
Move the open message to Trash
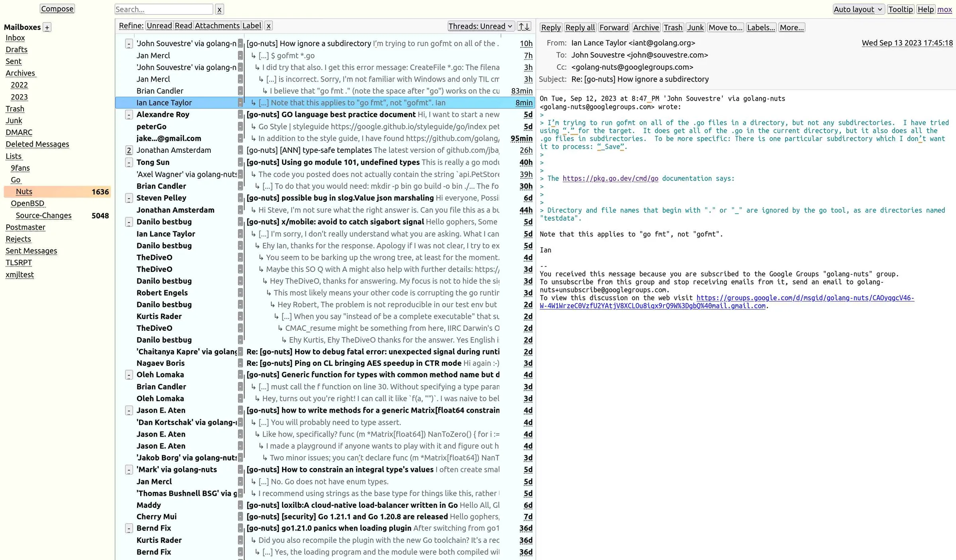coord(673,27)
